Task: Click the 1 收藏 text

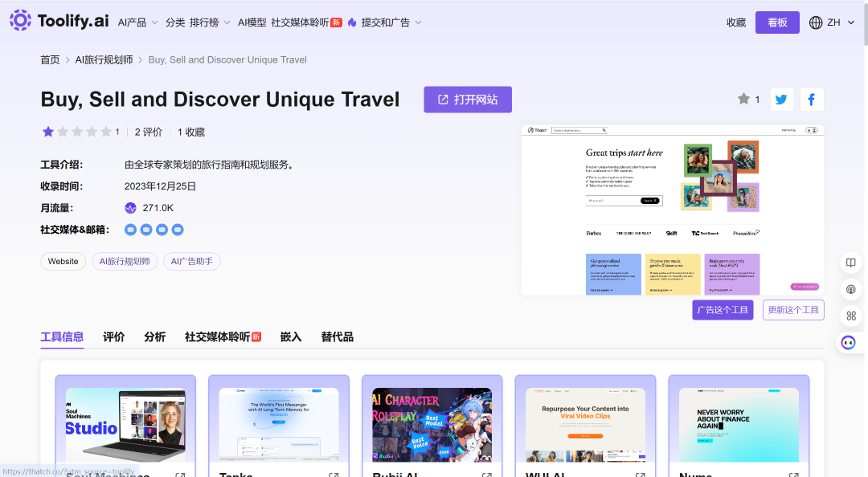Action: pyautogui.click(x=191, y=132)
